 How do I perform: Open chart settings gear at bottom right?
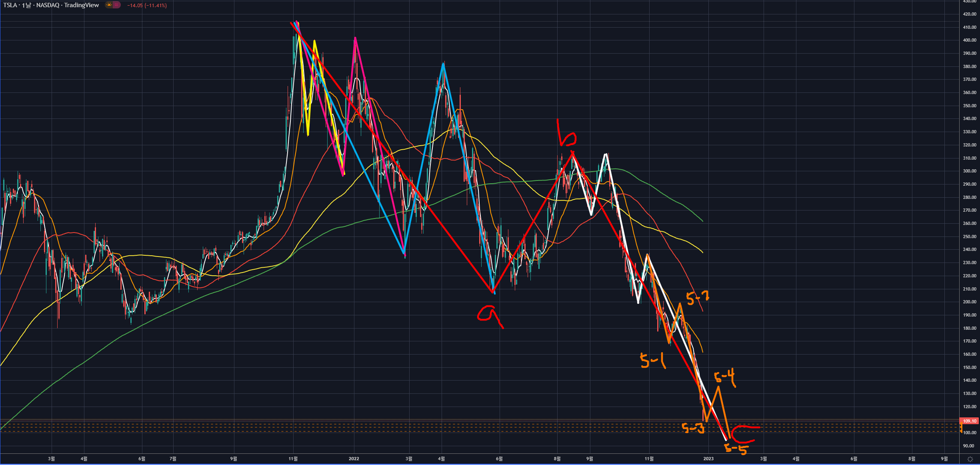point(970,459)
